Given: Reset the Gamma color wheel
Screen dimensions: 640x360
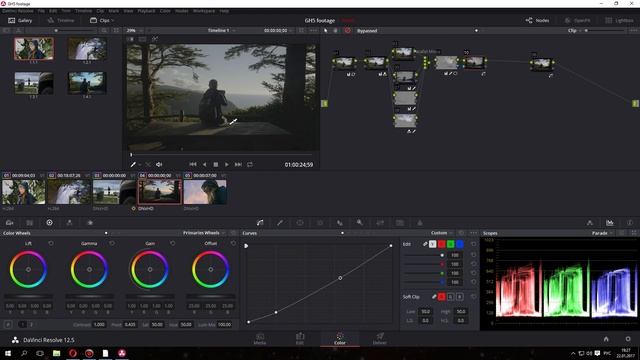Looking at the screenshot, I should (x=112, y=243).
